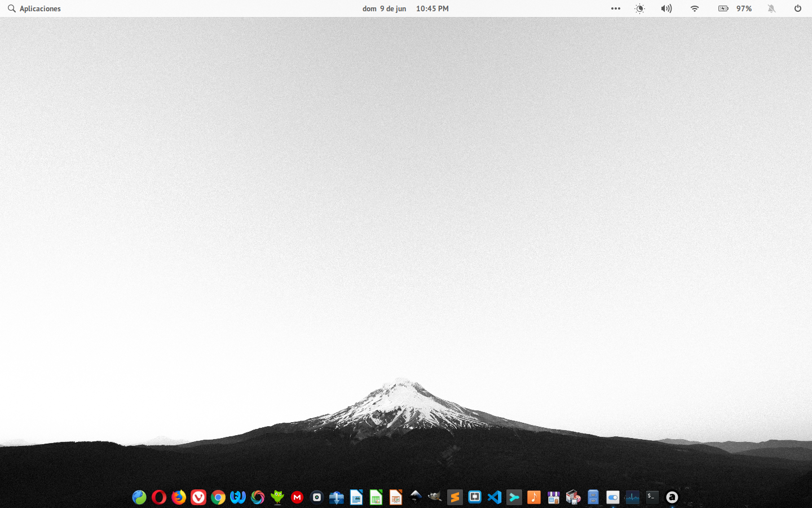Toggle do-not-disturb via the bell icon
Screen dimensions: 812x508
pyautogui.click(x=771, y=8)
